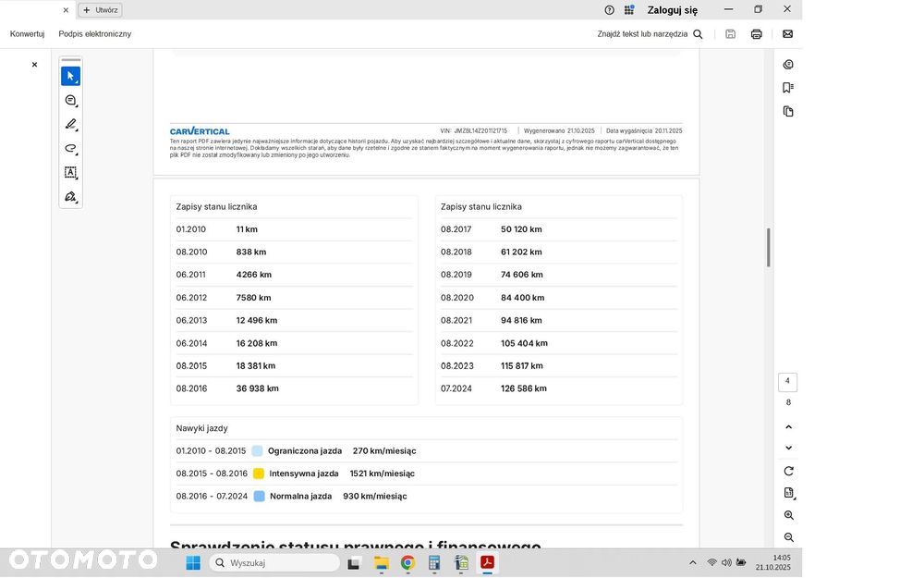924x578 pixels.
Task: Click the yellow Intensywna jazda swatch
Action: tap(258, 473)
